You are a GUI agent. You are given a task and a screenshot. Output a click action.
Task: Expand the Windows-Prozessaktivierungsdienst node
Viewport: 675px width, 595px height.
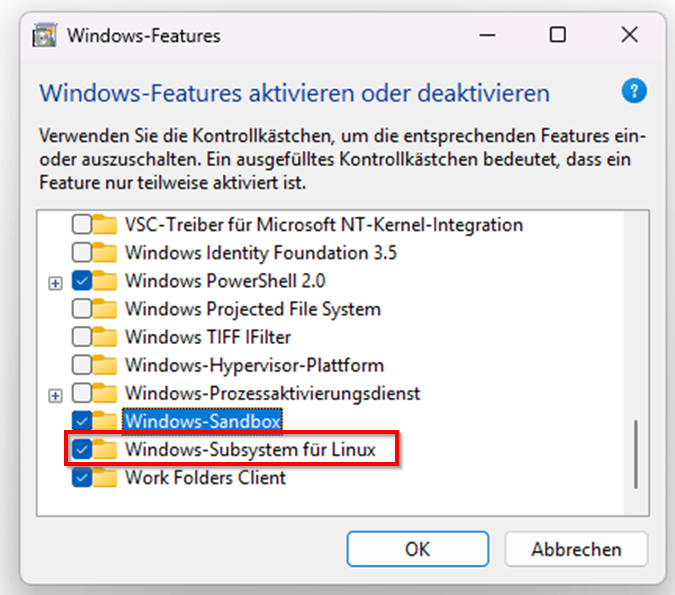coord(55,396)
